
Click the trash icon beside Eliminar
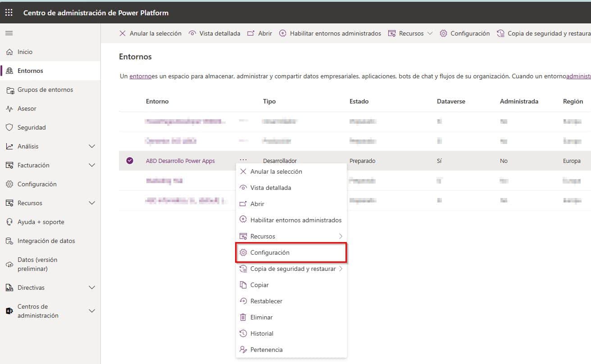243,317
